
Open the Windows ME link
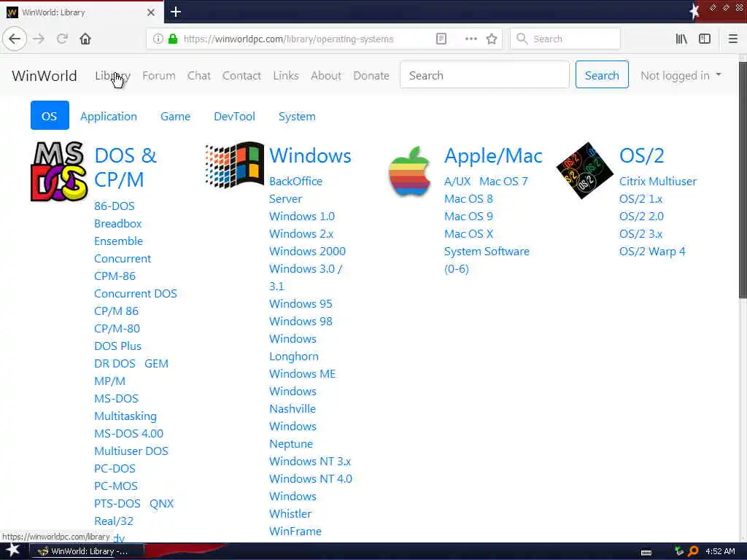click(x=303, y=373)
